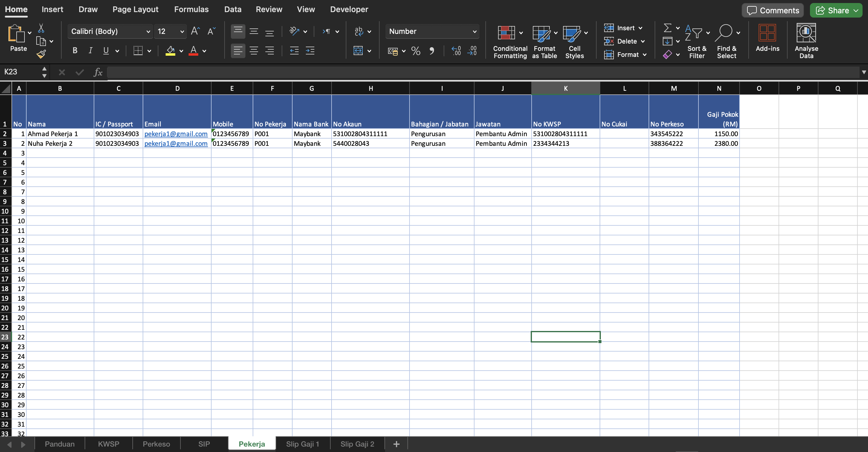
Task: Switch to the KWSP sheet tab
Action: tap(108, 444)
